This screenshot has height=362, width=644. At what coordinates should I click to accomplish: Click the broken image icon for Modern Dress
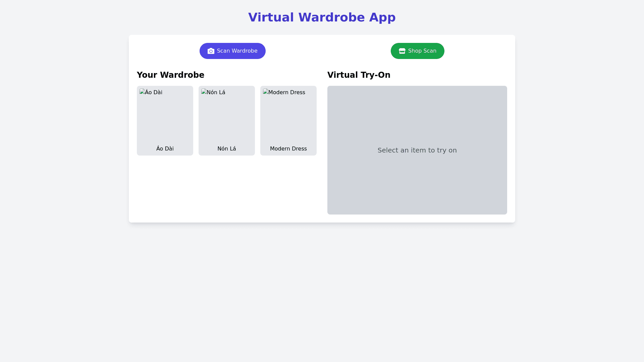click(x=266, y=92)
